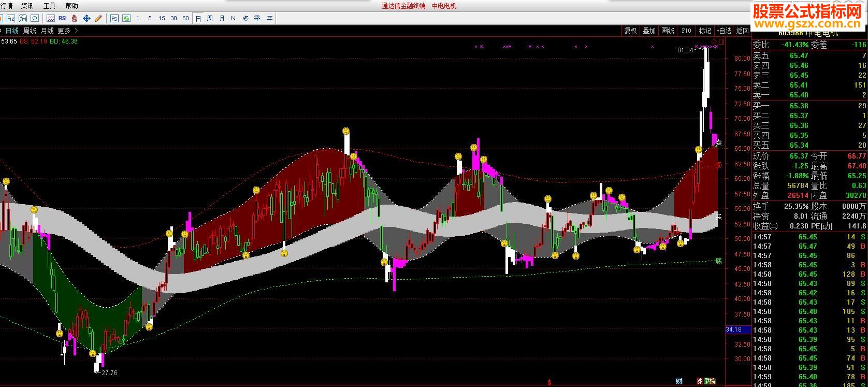Switch to 30-minute period

(x=173, y=18)
